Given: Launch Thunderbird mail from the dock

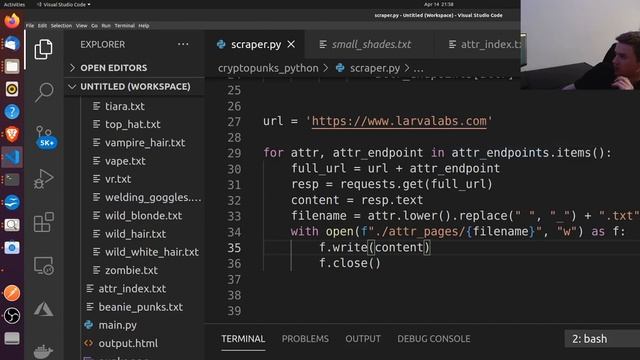Looking at the screenshot, I should pyautogui.click(x=12, y=43).
